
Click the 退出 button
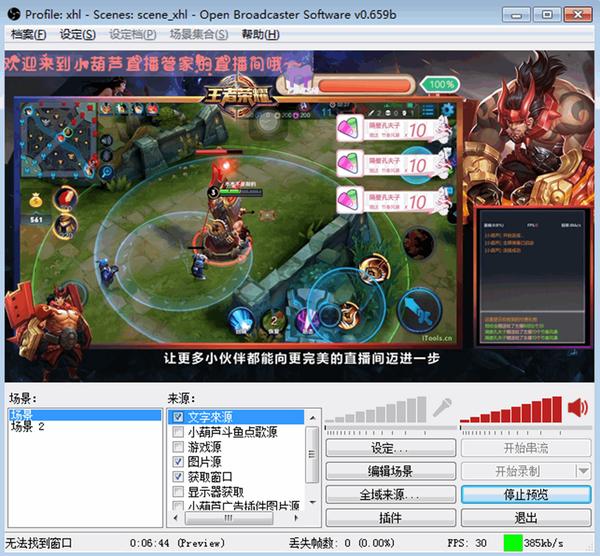pyautogui.click(x=526, y=518)
